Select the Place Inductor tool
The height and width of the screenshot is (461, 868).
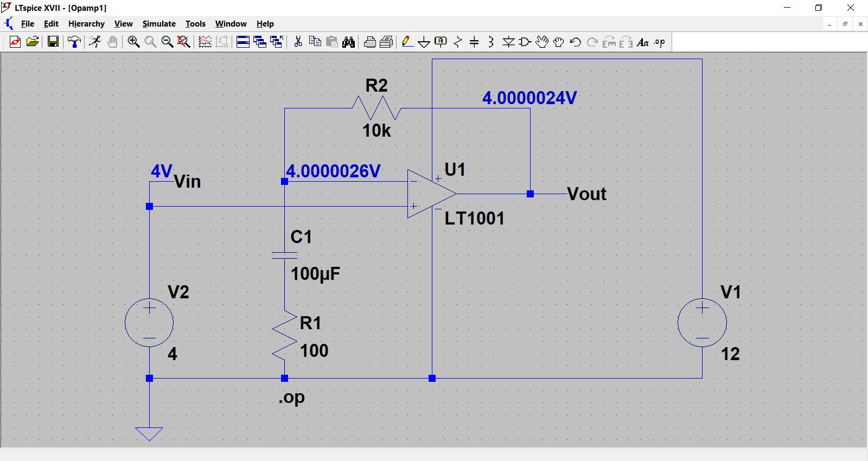tap(491, 42)
